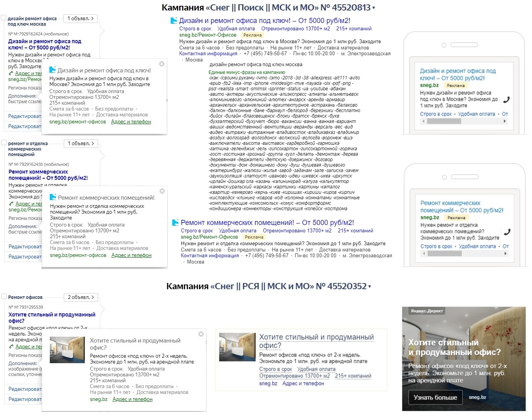Click 'Удобная оплата' sitelink in the 'Ремонт коммерческих помещений' desktop ad
The width and height of the screenshot is (532, 420).
click(238, 231)
